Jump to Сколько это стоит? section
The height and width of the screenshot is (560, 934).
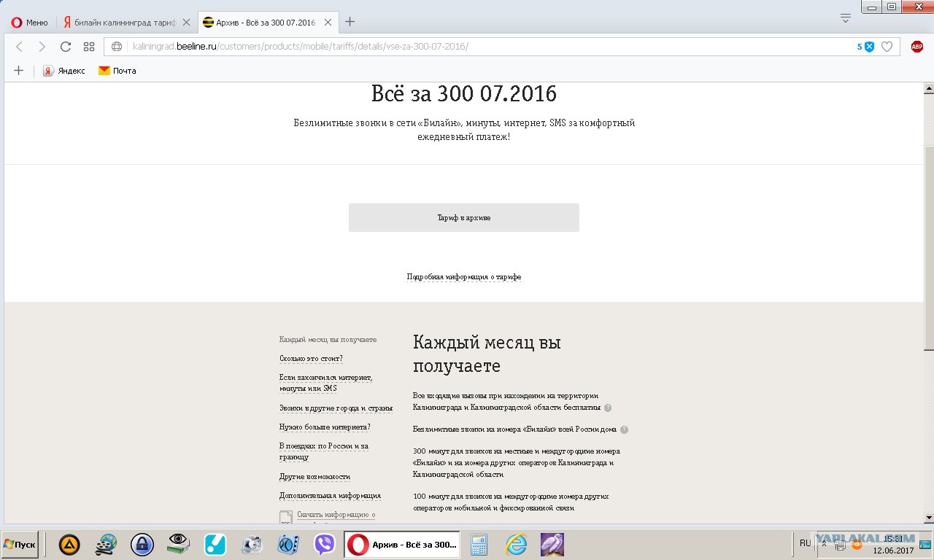(x=311, y=359)
